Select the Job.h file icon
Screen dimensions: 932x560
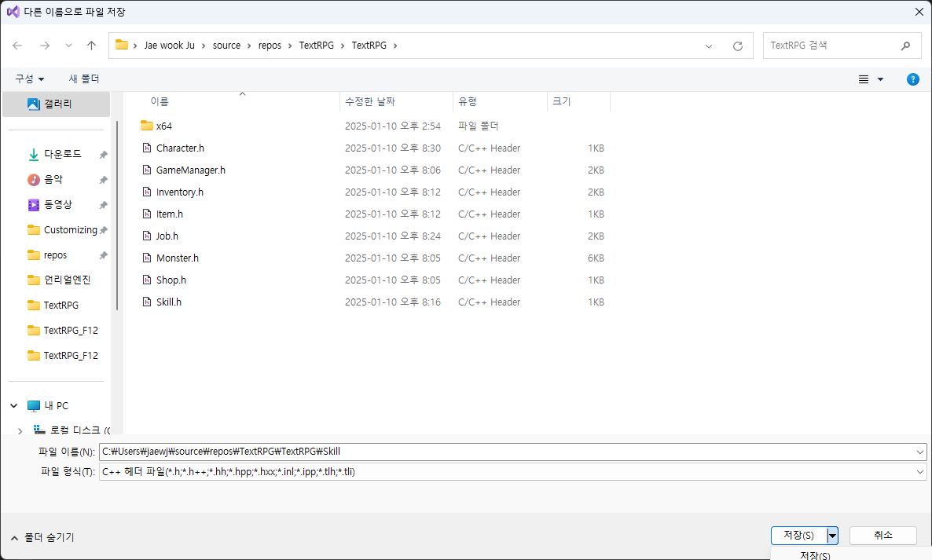[147, 236]
